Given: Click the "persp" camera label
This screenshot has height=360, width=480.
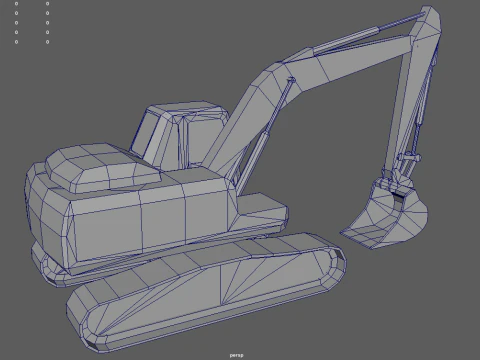Looking at the screenshot, I should (x=236, y=355).
